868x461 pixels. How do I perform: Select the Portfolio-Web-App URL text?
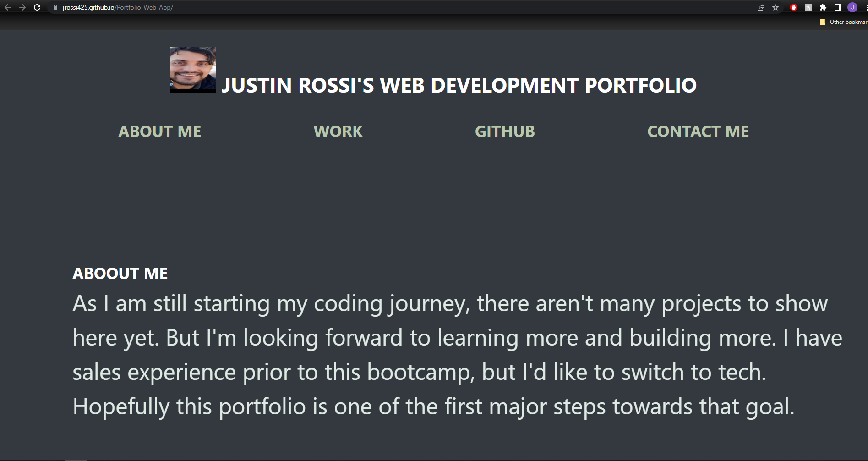[144, 7]
